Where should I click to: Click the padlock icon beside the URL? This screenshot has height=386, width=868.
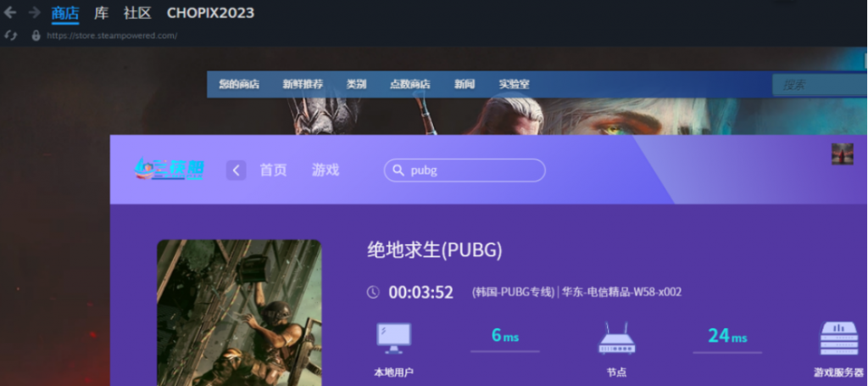(x=36, y=36)
